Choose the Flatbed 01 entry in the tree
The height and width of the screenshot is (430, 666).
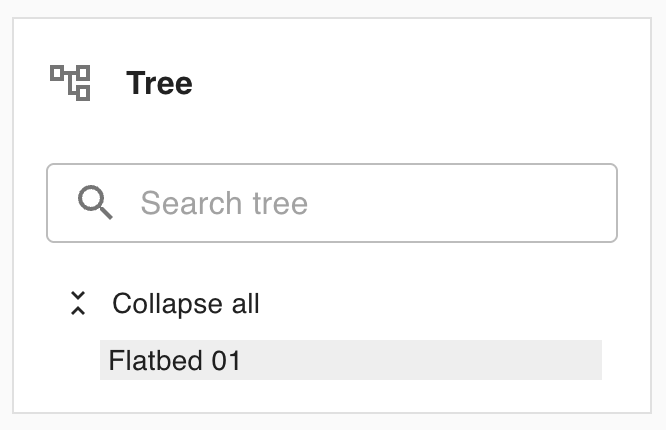175,360
